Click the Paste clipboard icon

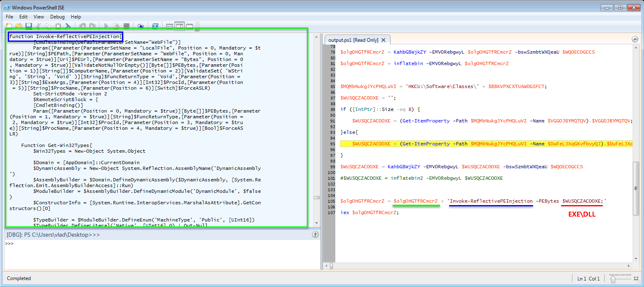tap(58, 26)
